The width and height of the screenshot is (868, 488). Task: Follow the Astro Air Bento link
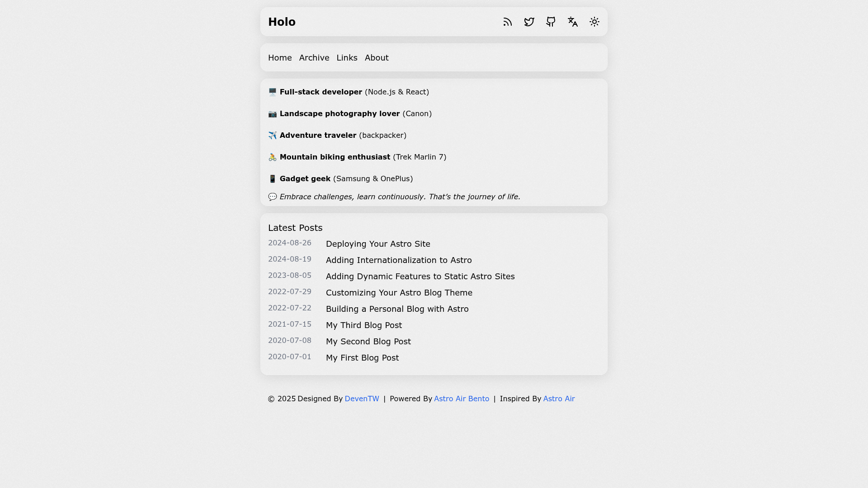tap(462, 399)
